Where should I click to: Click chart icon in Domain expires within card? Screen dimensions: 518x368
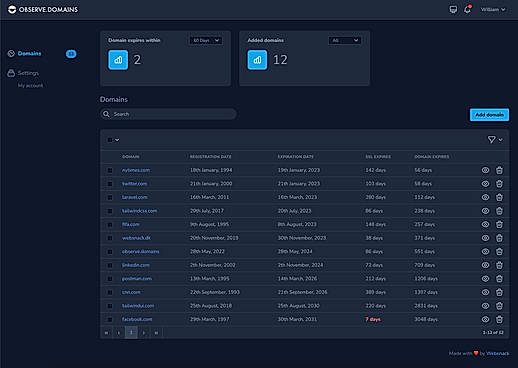pyautogui.click(x=118, y=60)
